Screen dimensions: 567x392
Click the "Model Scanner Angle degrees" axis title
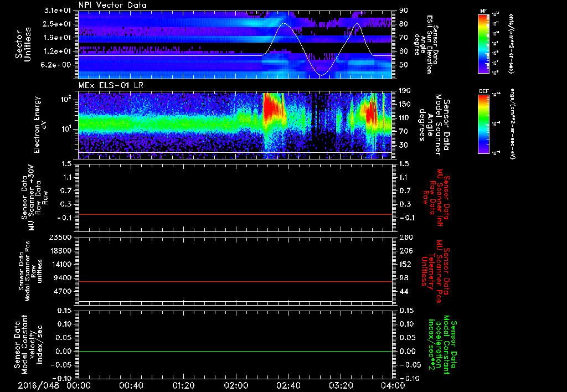tap(434, 125)
